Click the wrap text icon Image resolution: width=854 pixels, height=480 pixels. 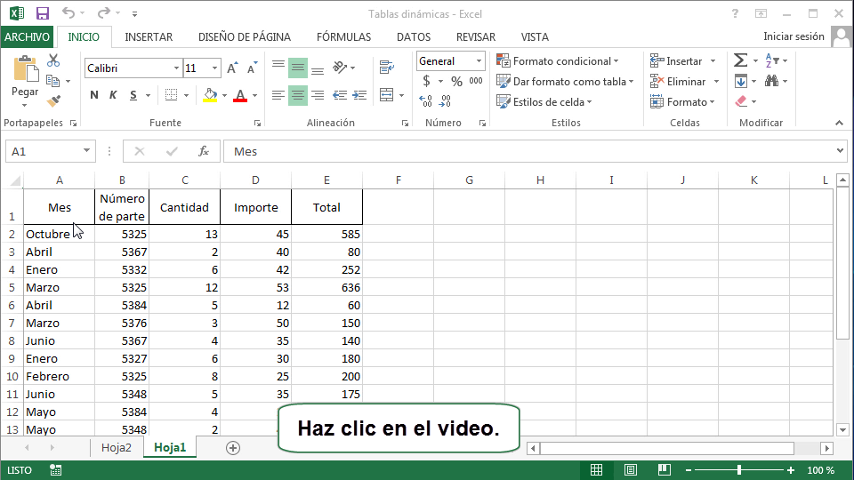pos(387,67)
